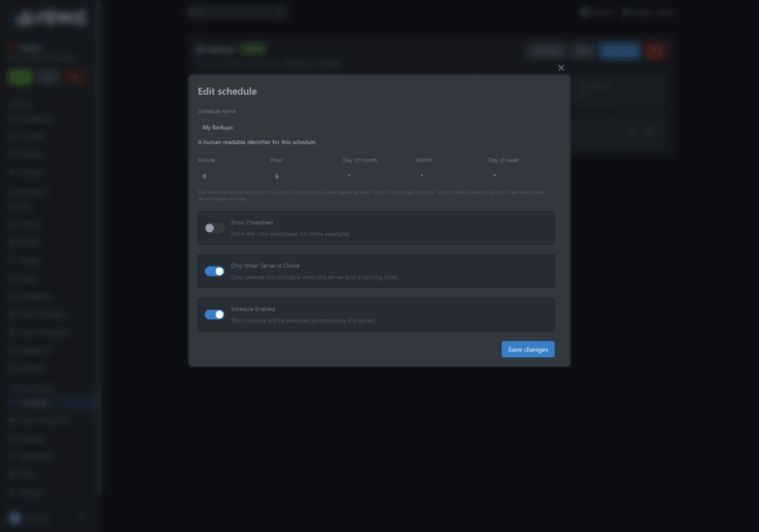Click the green power button in sidebar

coord(20,77)
